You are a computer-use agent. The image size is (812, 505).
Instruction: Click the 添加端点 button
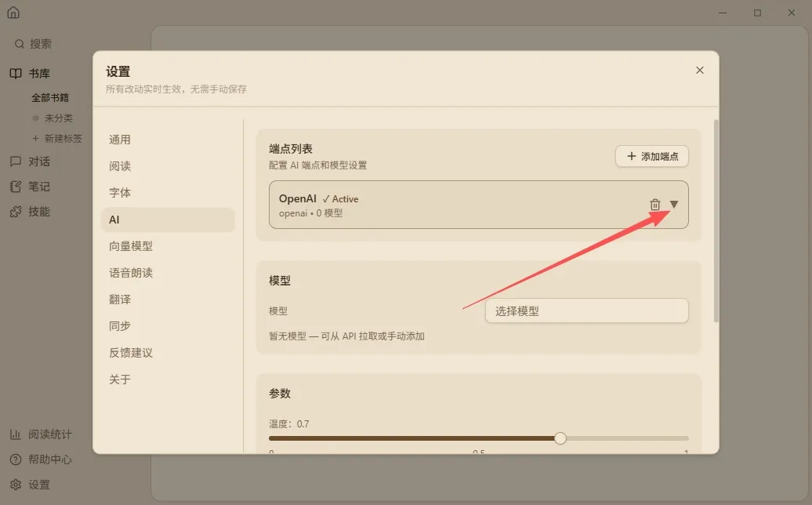[652, 156]
